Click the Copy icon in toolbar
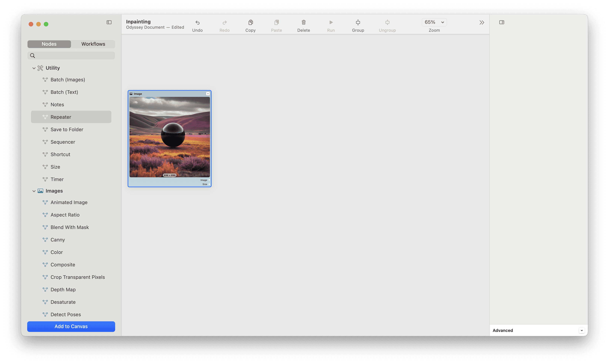609x364 pixels. [250, 22]
